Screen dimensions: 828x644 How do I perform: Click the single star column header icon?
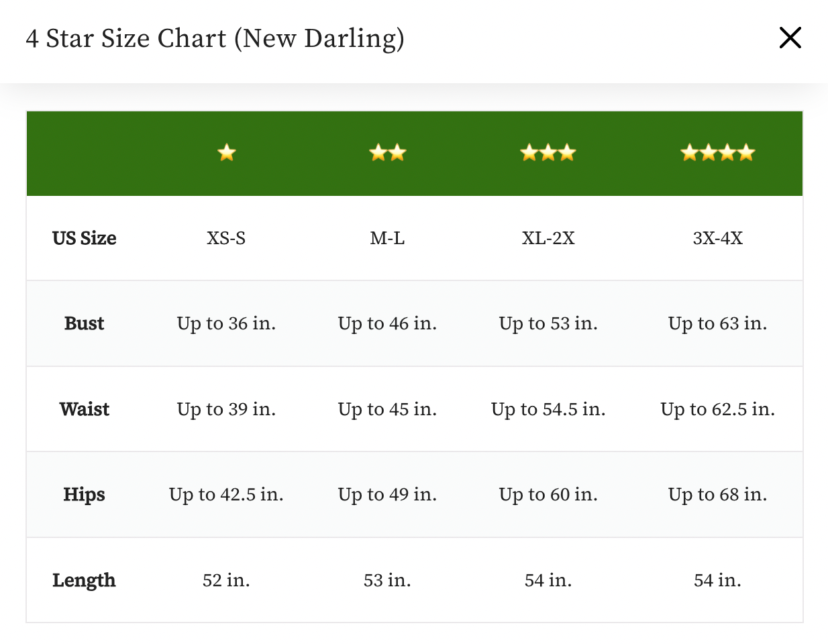pyautogui.click(x=227, y=153)
